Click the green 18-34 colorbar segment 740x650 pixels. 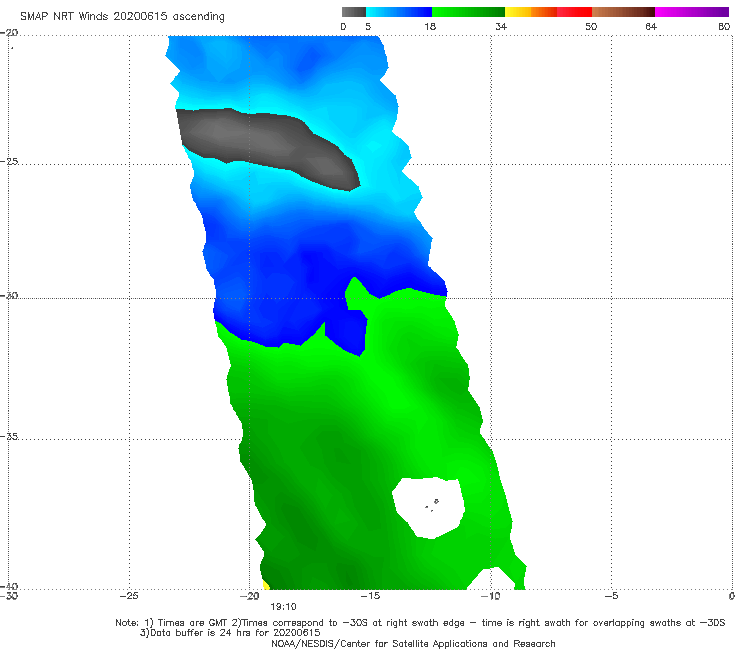click(468, 12)
